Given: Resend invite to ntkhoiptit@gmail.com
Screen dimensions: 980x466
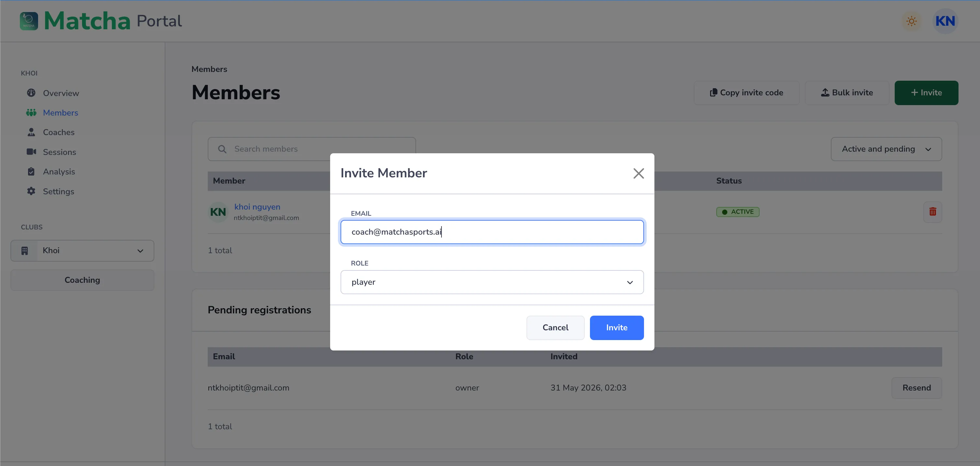Looking at the screenshot, I should click(x=917, y=388).
